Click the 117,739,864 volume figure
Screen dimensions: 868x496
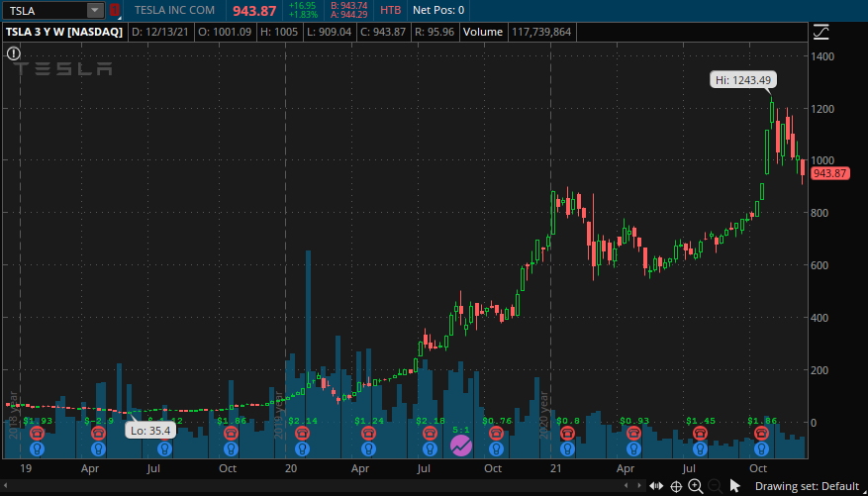coord(540,32)
